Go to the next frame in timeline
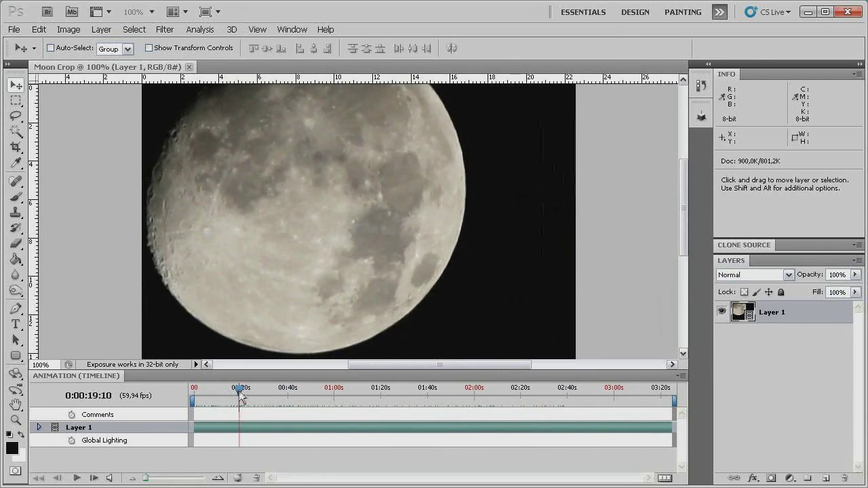The image size is (868, 488). tap(94, 478)
